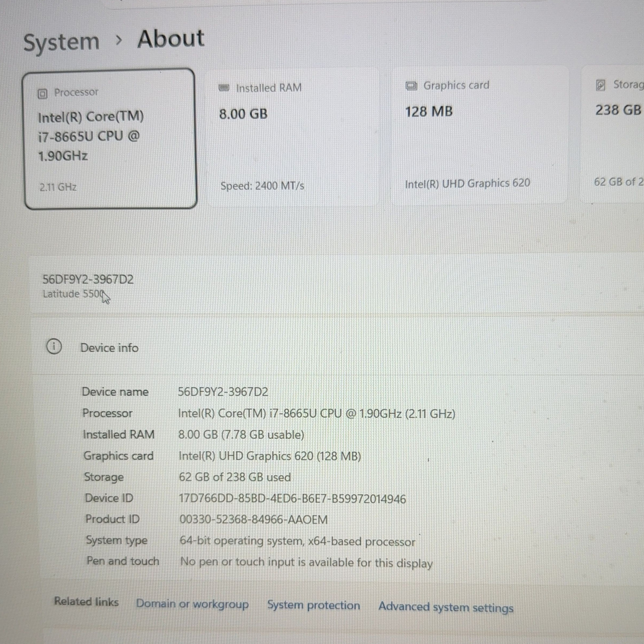The image size is (644, 644).
Task: Select the Processor value in Device info
Action: click(316, 413)
